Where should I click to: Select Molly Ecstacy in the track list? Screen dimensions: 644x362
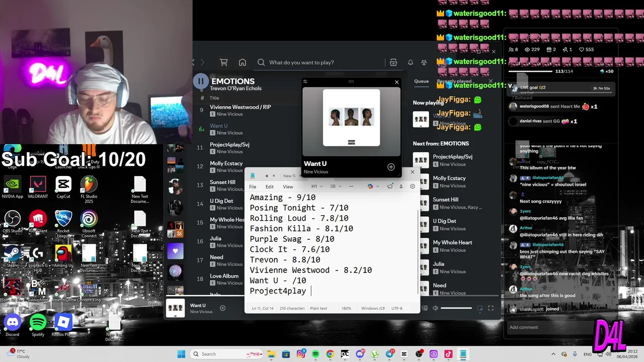click(x=226, y=163)
